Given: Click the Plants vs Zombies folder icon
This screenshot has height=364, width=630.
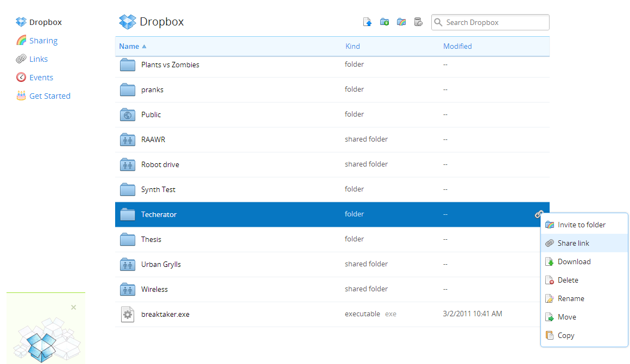Looking at the screenshot, I should 128,65.
